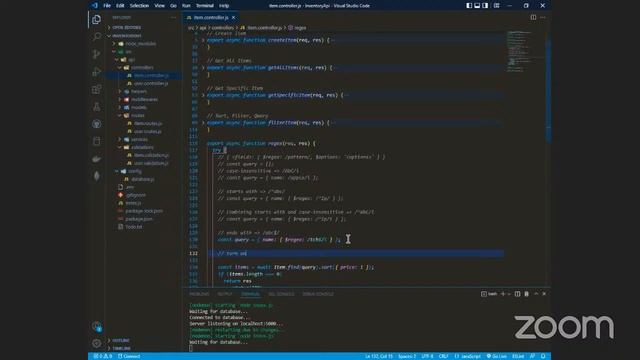Image resolution: width=640 pixels, height=360 pixels.
Task: Split the terminal pane
Action: click(x=517, y=293)
